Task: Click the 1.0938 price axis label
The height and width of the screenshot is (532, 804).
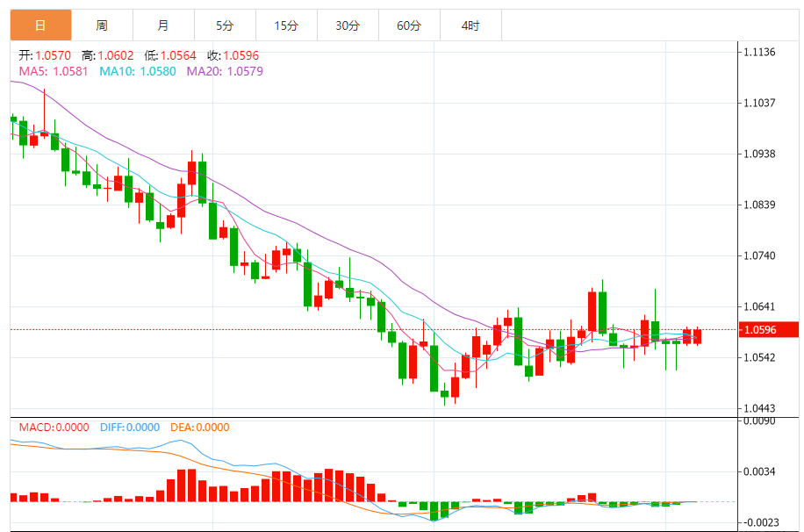Action: tap(759, 154)
